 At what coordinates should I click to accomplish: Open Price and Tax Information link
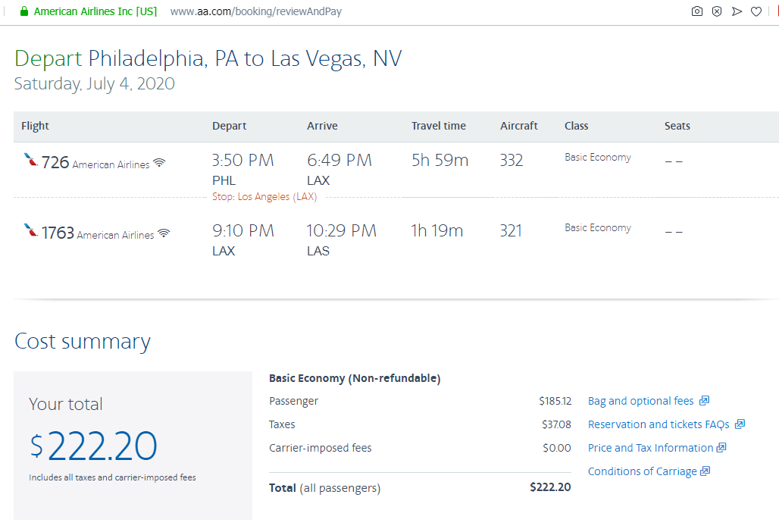coord(650,448)
